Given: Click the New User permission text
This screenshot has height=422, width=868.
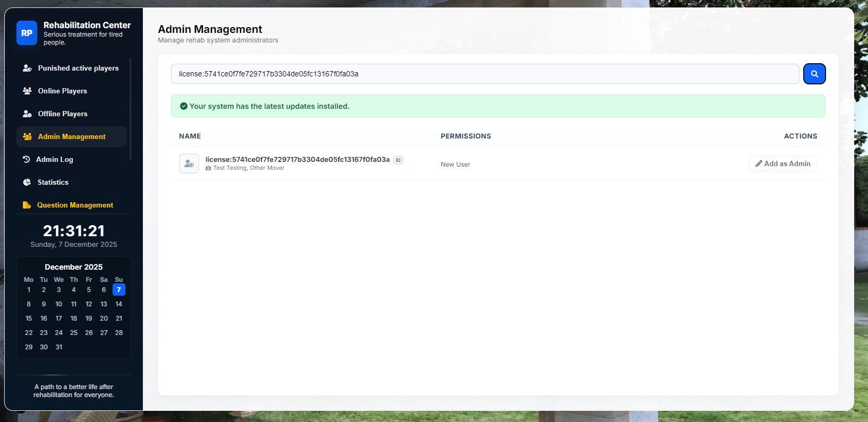Looking at the screenshot, I should click(x=455, y=165).
